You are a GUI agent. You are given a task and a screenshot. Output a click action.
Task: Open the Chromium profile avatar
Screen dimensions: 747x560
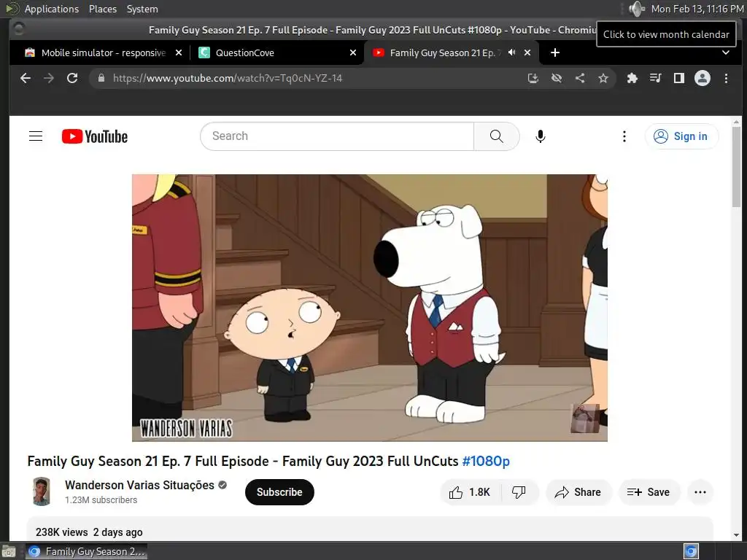click(703, 78)
